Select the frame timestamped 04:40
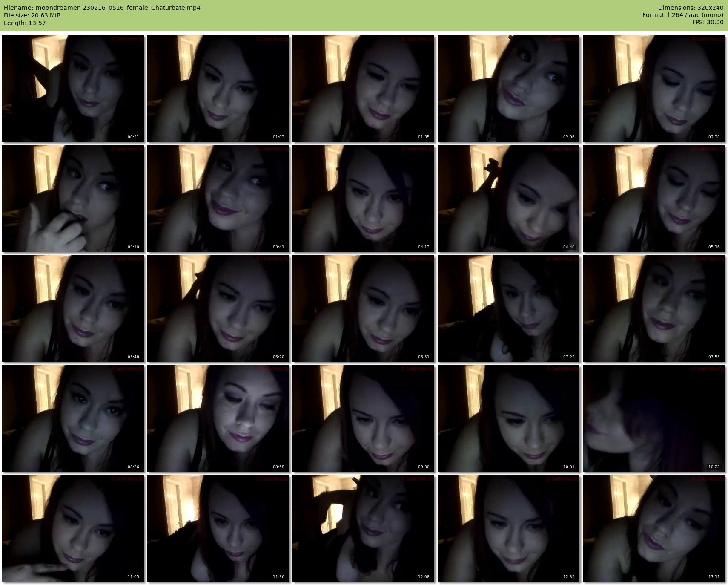 [509, 199]
